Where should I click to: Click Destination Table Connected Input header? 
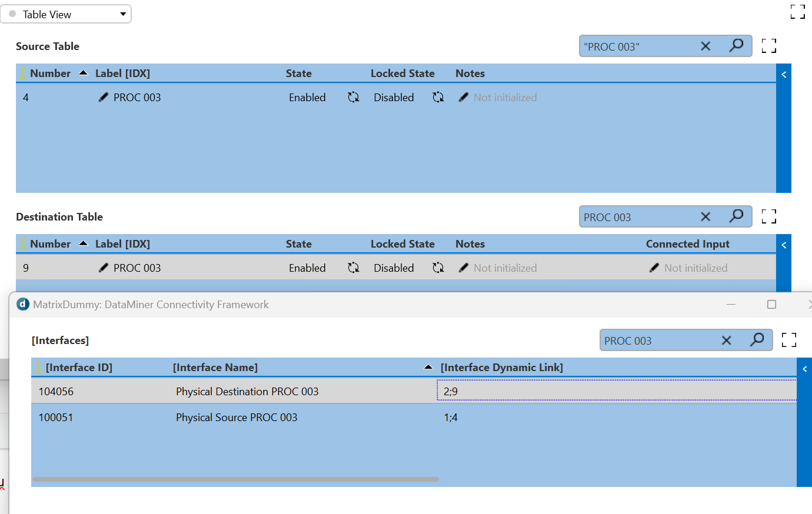[x=688, y=244]
